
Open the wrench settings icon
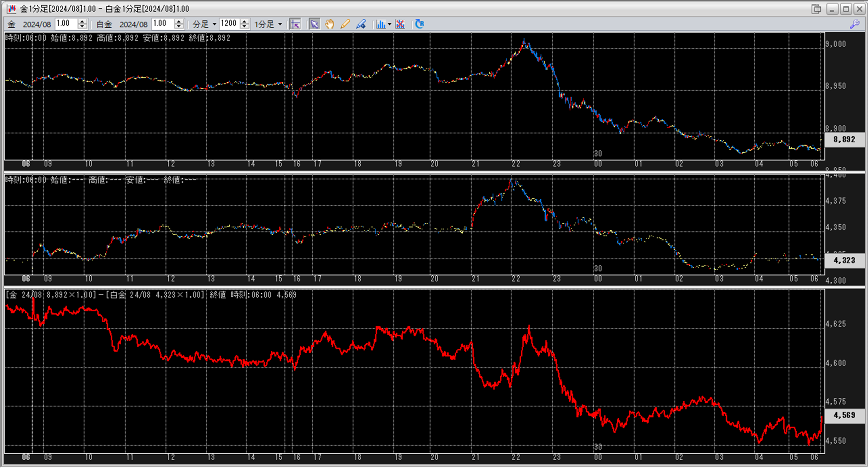[855, 24]
